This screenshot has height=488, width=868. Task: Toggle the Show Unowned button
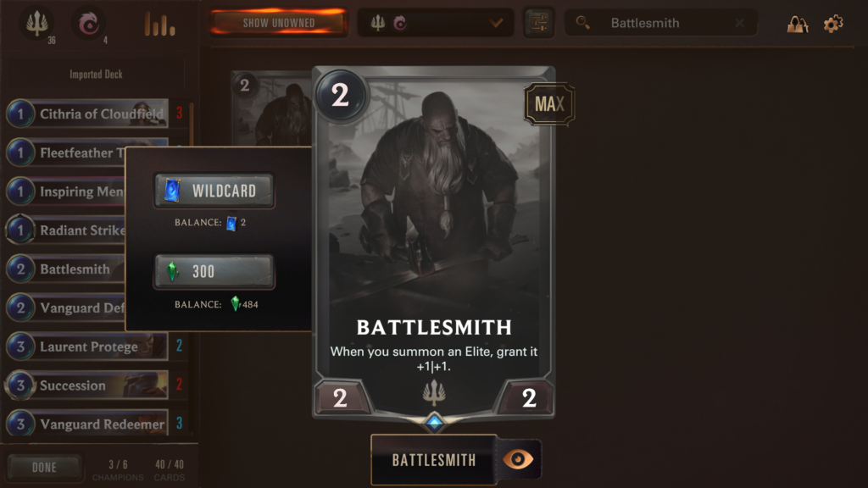coord(278,23)
